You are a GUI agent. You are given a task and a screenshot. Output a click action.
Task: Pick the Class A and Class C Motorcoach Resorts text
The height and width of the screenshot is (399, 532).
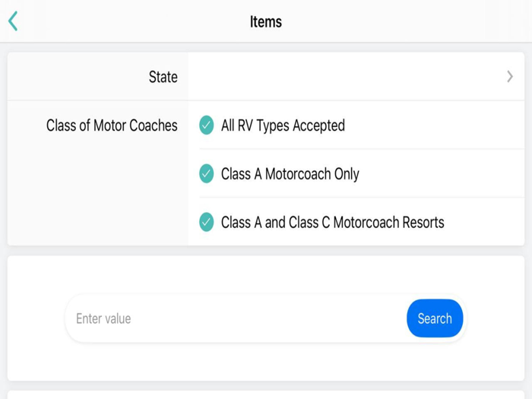pyautogui.click(x=332, y=223)
